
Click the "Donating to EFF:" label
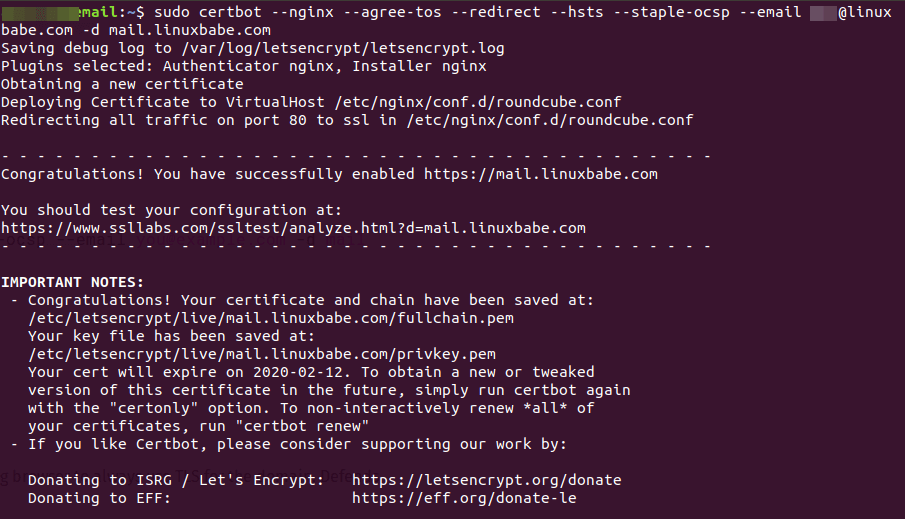point(99,498)
